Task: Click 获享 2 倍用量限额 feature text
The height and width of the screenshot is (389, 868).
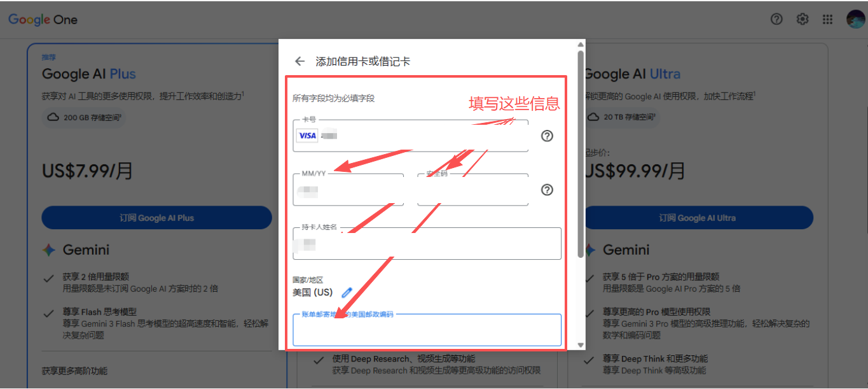Action: tap(96, 277)
